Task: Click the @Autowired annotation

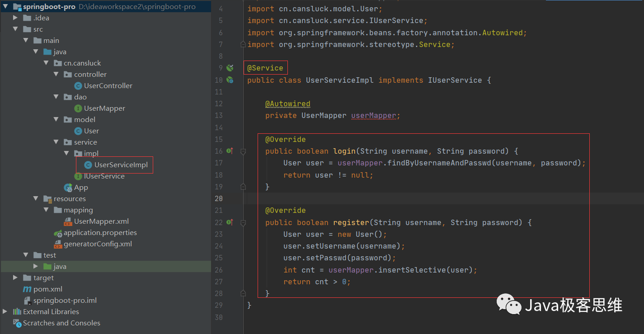Action: [288, 104]
